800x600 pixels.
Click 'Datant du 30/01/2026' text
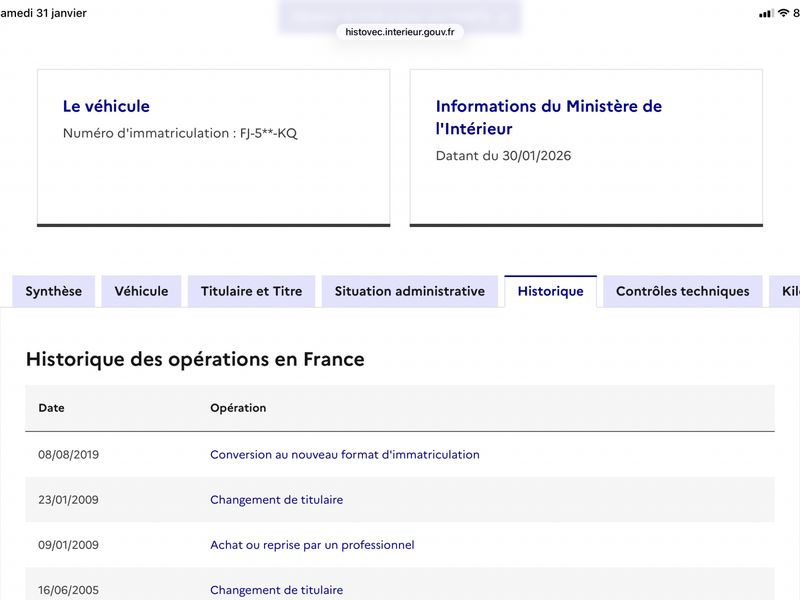[x=503, y=156]
